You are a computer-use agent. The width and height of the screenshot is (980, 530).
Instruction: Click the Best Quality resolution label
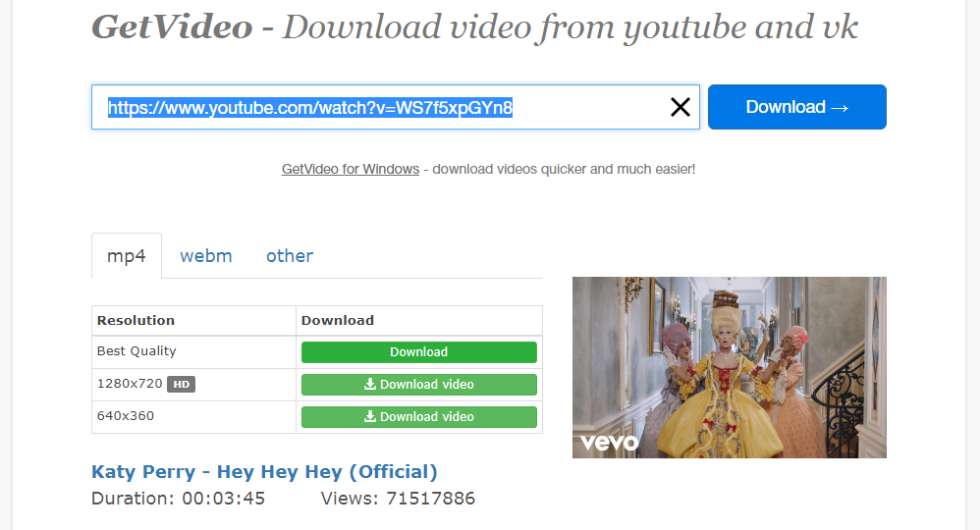(x=136, y=351)
